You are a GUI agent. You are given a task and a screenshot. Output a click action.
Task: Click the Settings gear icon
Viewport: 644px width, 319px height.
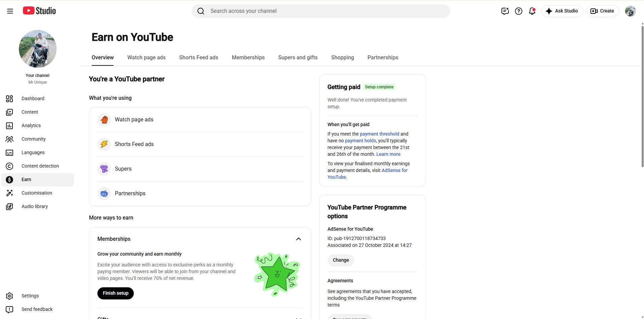click(x=9, y=296)
